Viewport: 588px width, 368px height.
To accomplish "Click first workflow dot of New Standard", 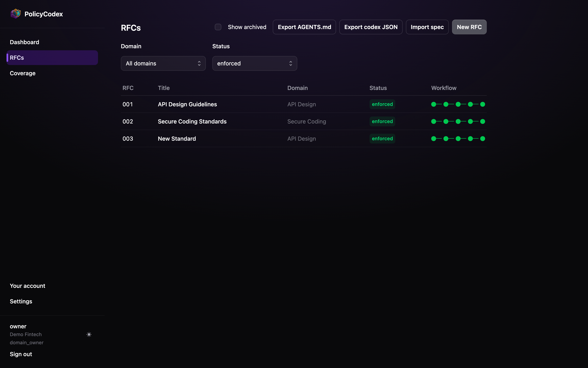I will 434,138.
